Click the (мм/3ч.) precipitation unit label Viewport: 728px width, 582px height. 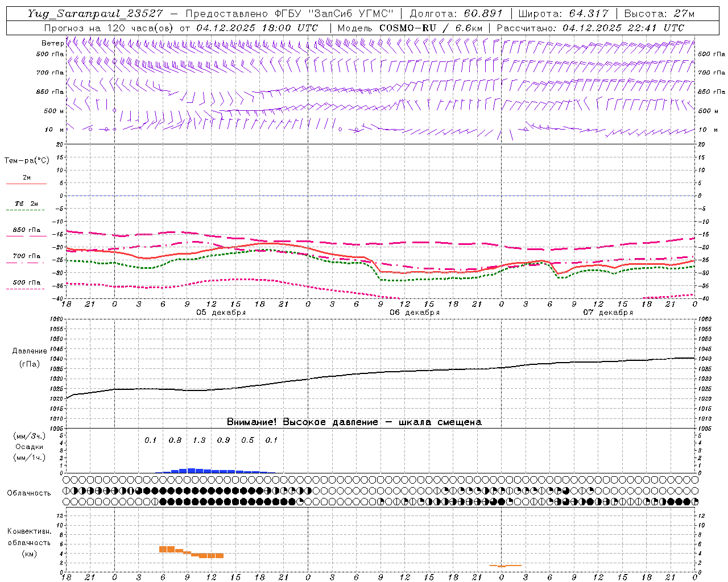[30, 436]
